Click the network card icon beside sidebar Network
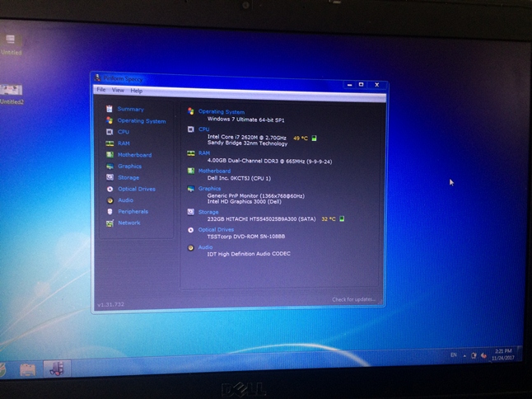The width and height of the screenshot is (532, 399). tap(110, 223)
